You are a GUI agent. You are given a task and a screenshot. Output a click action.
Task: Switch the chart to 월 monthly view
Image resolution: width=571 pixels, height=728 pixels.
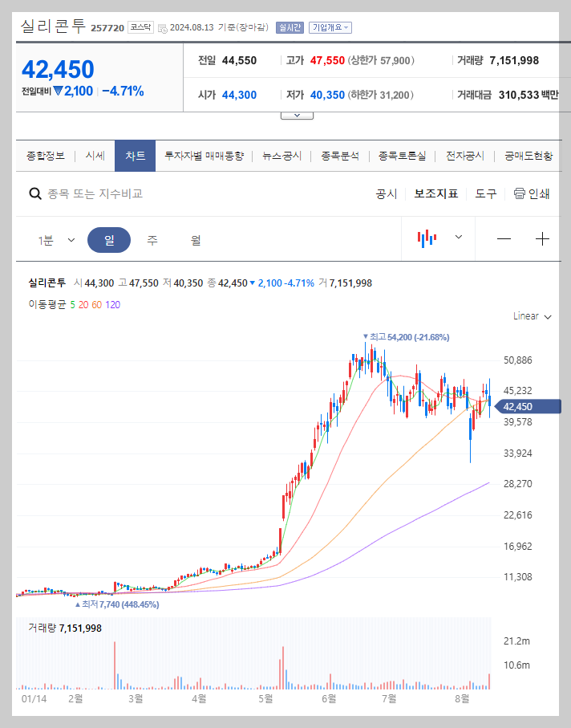tap(196, 238)
